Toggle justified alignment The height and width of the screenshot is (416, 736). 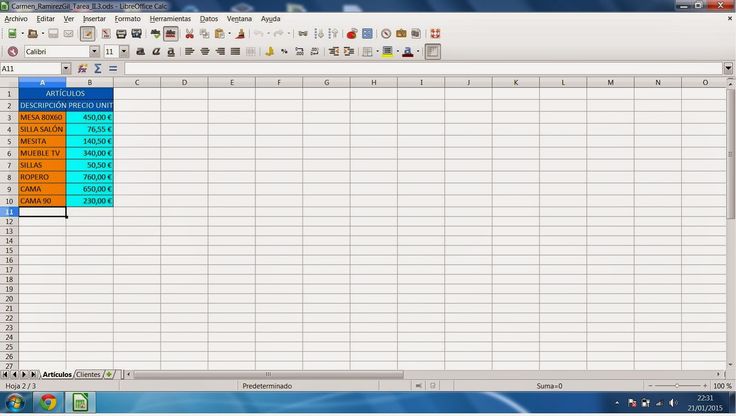click(x=236, y=52)
